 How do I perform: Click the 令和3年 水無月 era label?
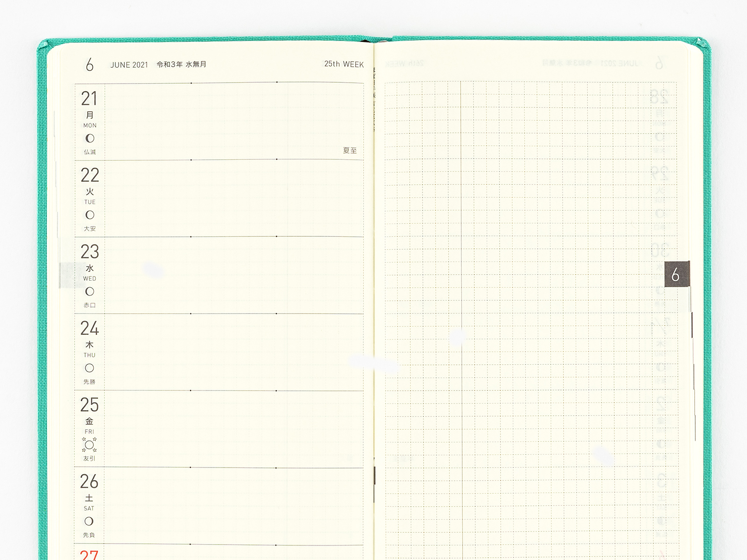pyautogui.click(x=181, y=64)
